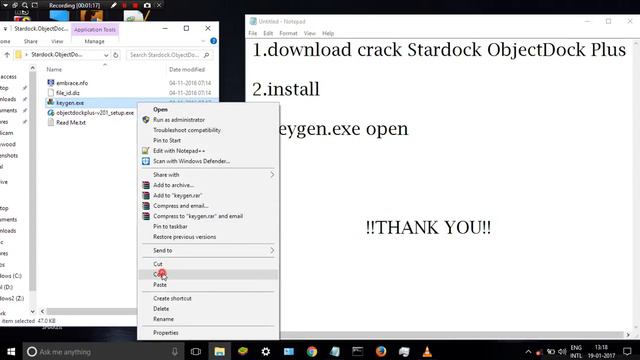Open Task View from taskbar
The height and width of the screenshot is (360, 640).
(x=196, y=351)
